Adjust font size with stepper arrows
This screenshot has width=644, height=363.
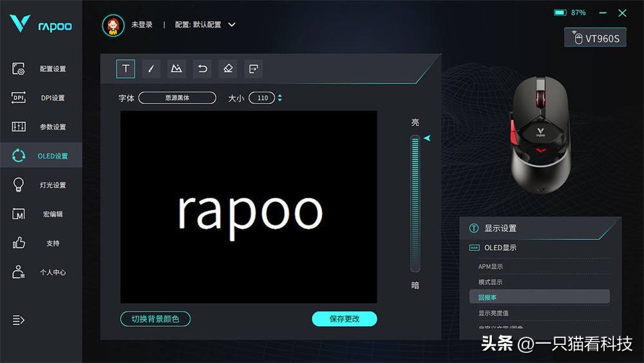[279, 98]
